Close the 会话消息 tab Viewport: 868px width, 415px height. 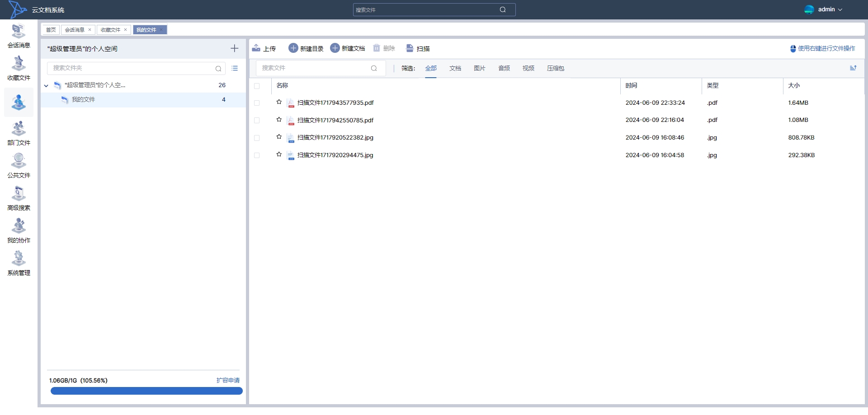(90, 30)
